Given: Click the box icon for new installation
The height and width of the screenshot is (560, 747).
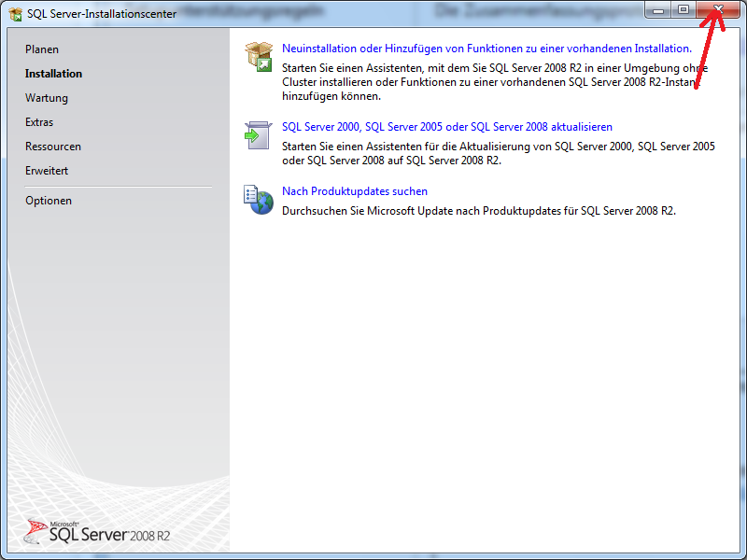Looking at the screenshot, I should (x=258, y=57).
